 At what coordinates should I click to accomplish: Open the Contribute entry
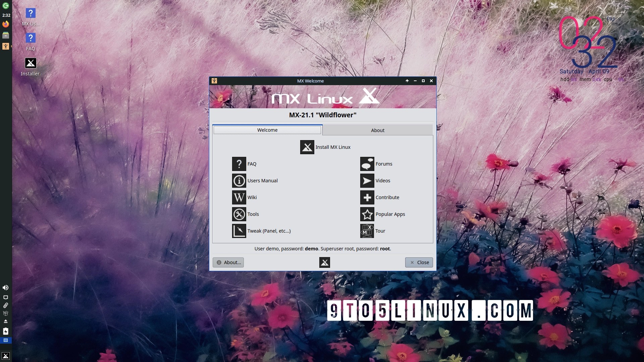380,197
